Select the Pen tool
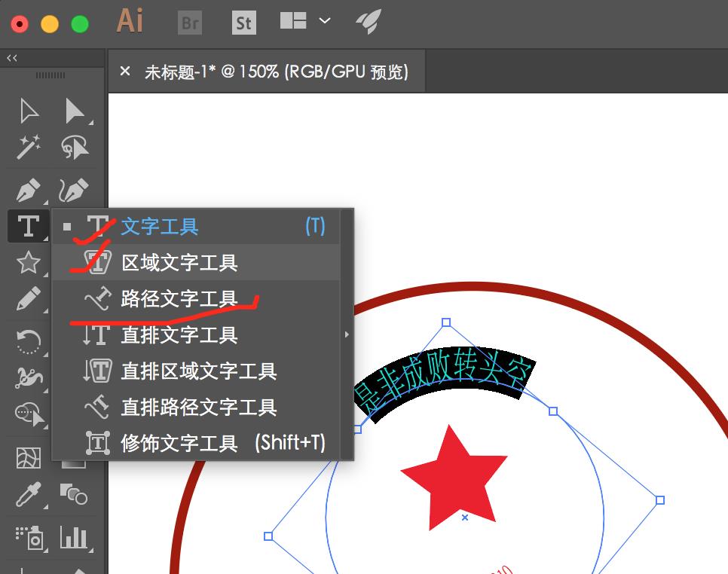This screenshot has width=728, height=574. pyautogui.click(x=29, y=190)
